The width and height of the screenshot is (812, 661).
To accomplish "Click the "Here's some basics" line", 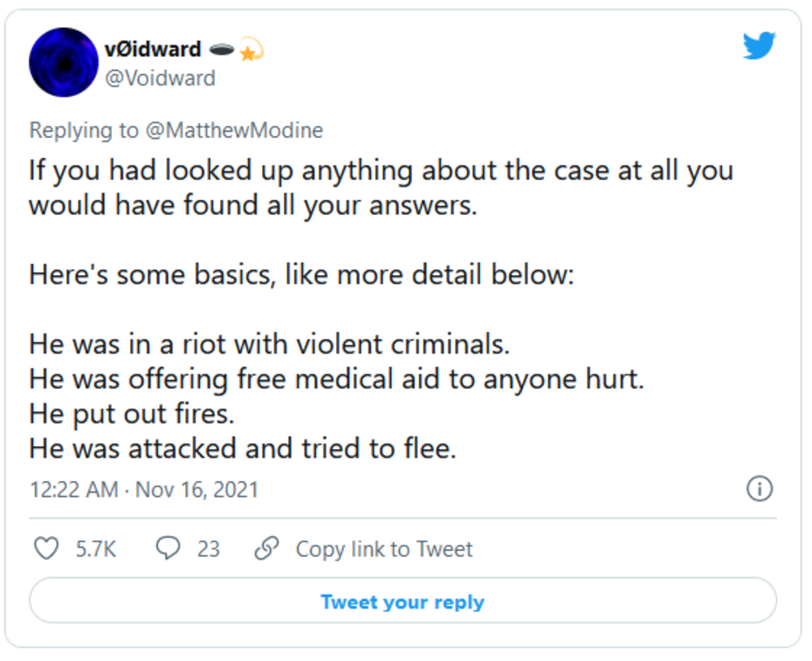I will 301,274.
